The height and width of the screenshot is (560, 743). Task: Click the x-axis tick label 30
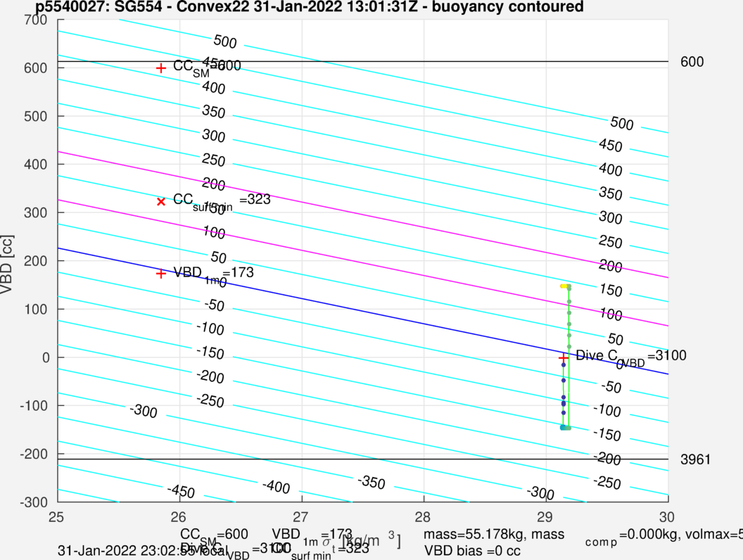[667, 516]
